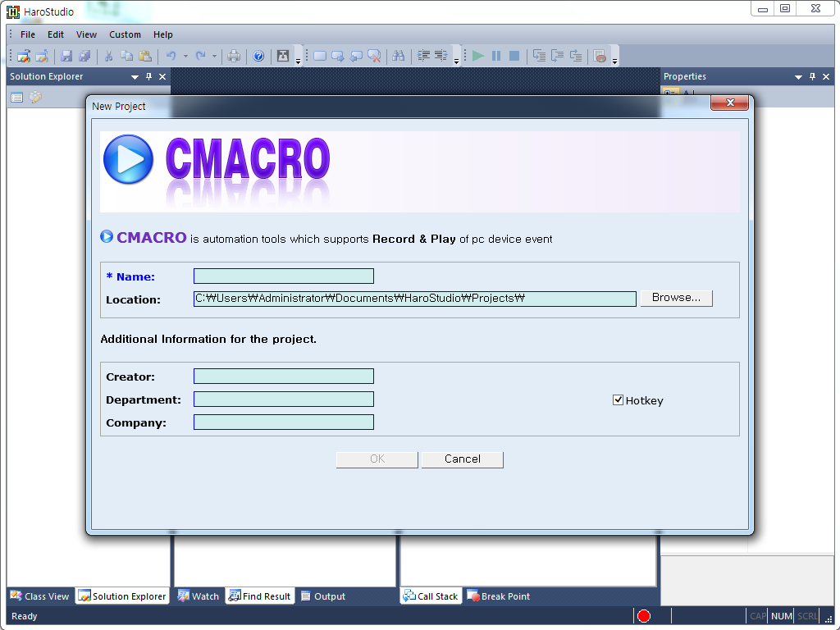Click the Open Project toolbar icon
Viewport: 840px width, 630px height.
point(42,56)
